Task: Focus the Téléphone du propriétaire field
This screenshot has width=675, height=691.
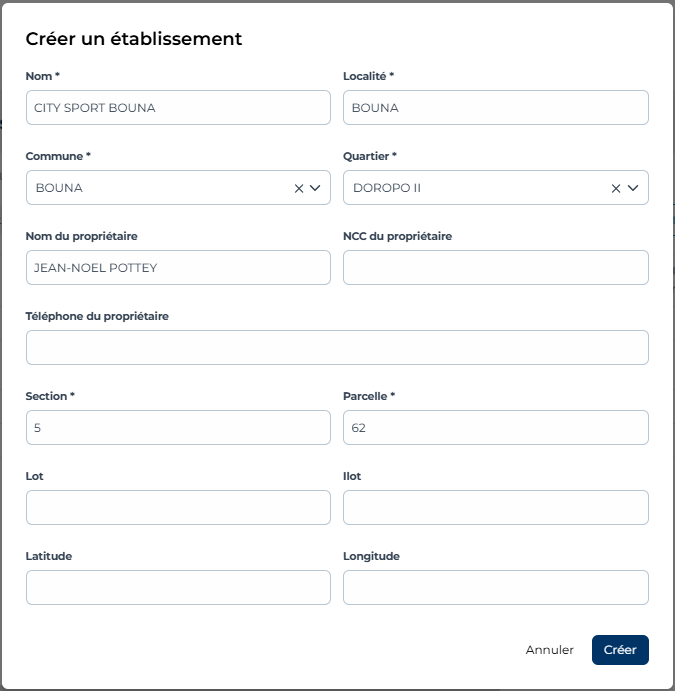Action: (337, 348)
